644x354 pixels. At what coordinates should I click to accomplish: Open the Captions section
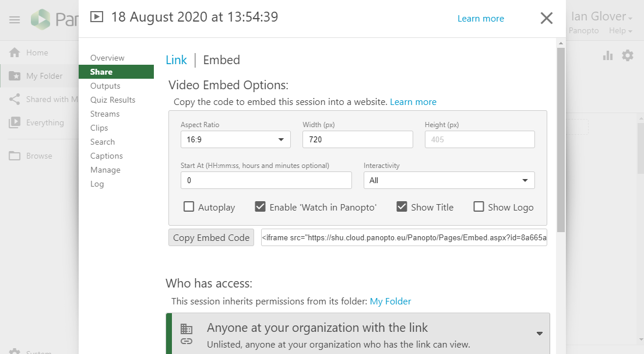click(107, 156)
